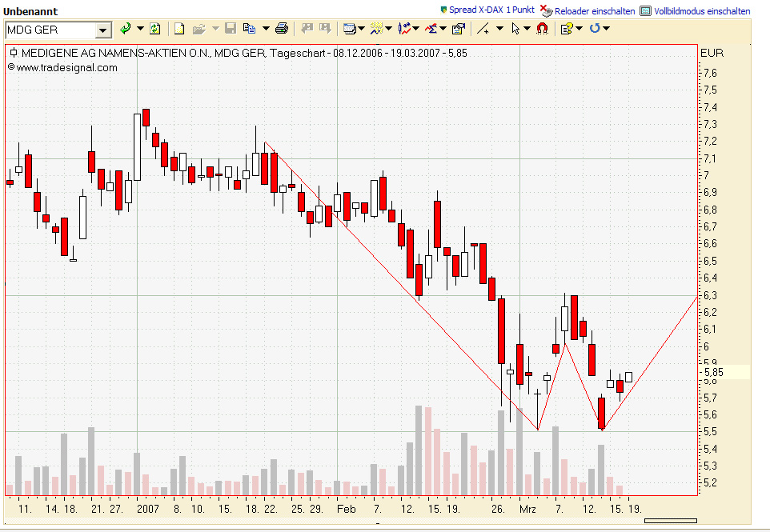Viewport: 770px width, 532px height.
Task: Select the mouse pointer tool
Action: (515, 29)
